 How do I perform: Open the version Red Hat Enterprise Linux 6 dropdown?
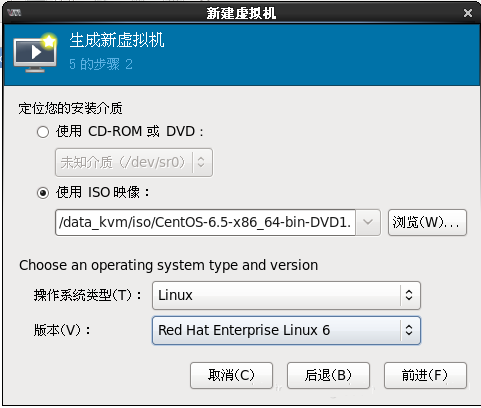(286, 330)
